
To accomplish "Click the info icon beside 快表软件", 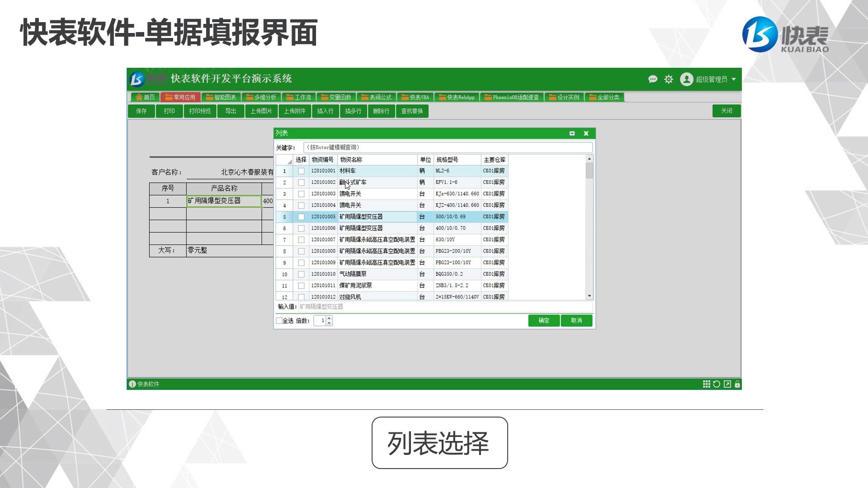I will (132, 384).
